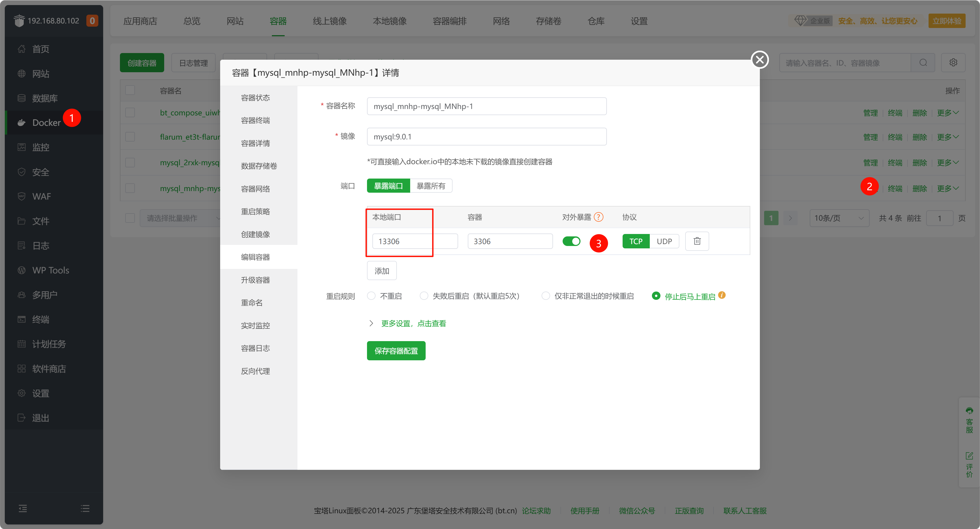Open the 10条/页 page size dropdown

tap(838, 218)
